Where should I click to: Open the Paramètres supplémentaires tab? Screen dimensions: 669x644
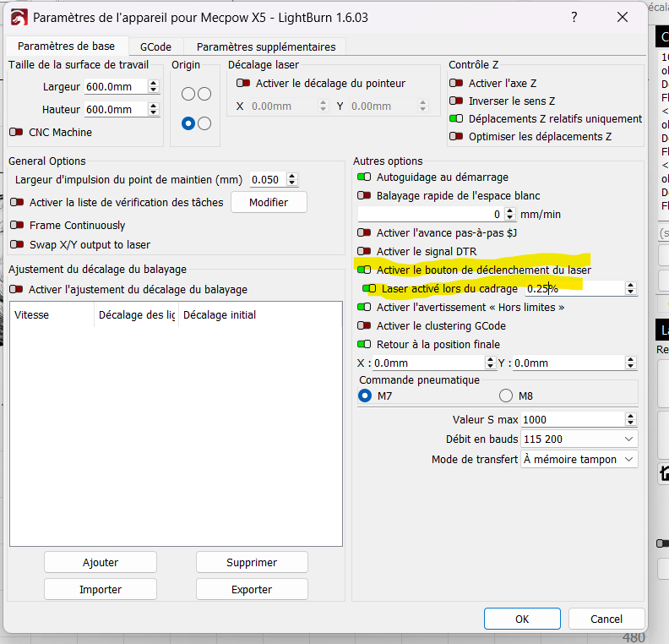(266, 46)
